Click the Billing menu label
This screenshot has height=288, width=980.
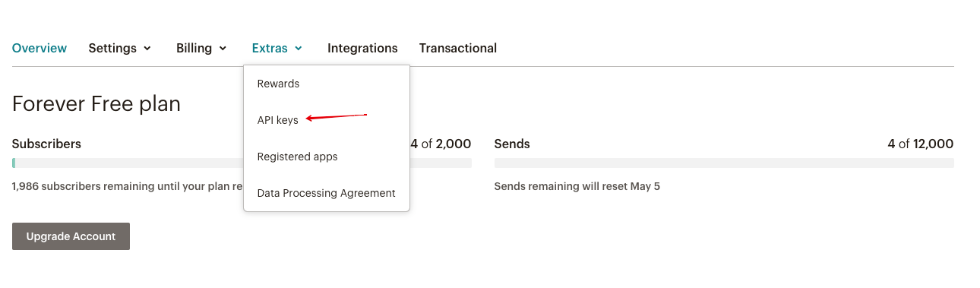point(194,48)
